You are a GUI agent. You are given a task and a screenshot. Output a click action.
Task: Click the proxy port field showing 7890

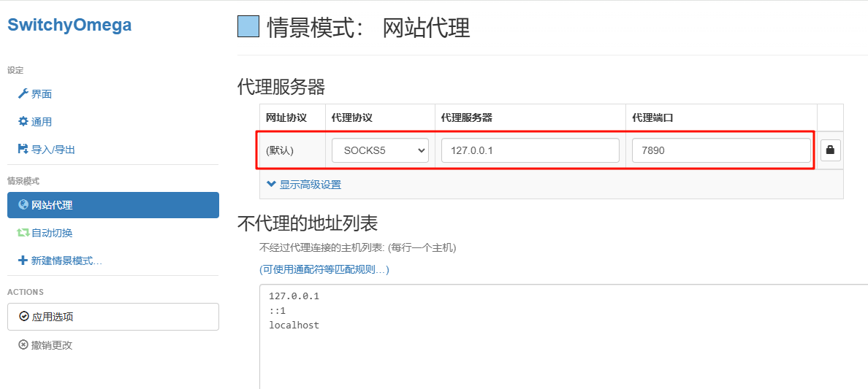click(x=720, y=150)
